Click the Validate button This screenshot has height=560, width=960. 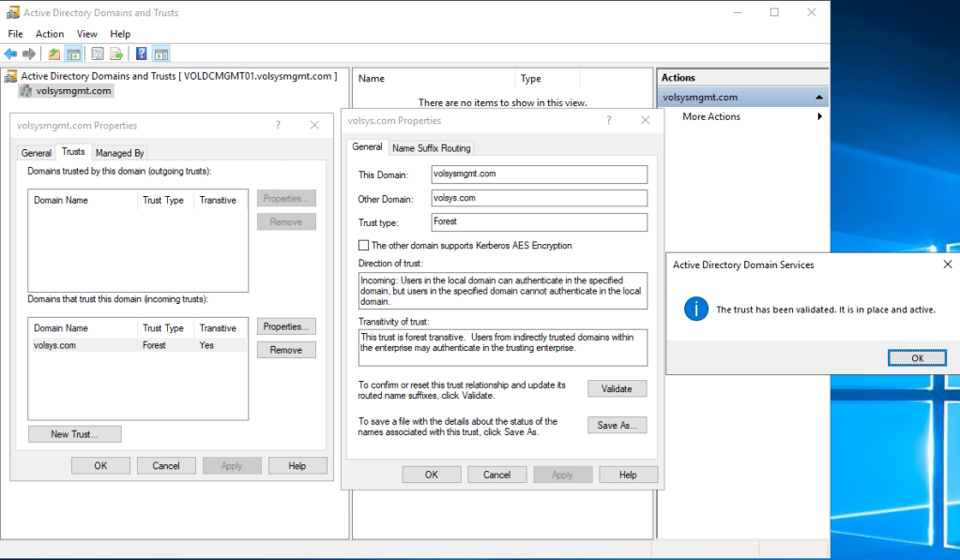pyautogui.click(x=617, y=388)
